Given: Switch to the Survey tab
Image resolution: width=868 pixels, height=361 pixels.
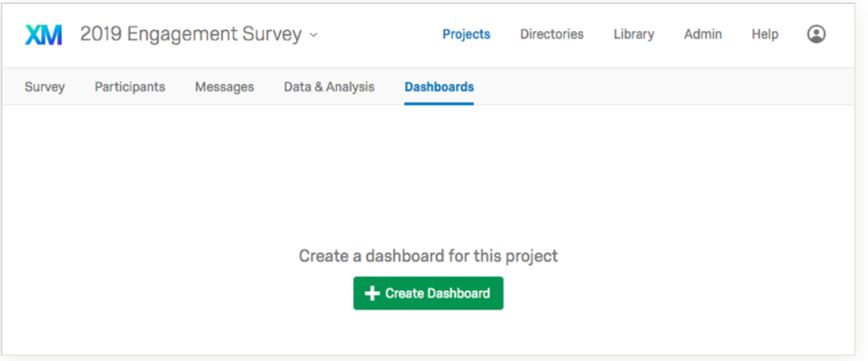Looking at the screenshot, I should pos(44,87).
